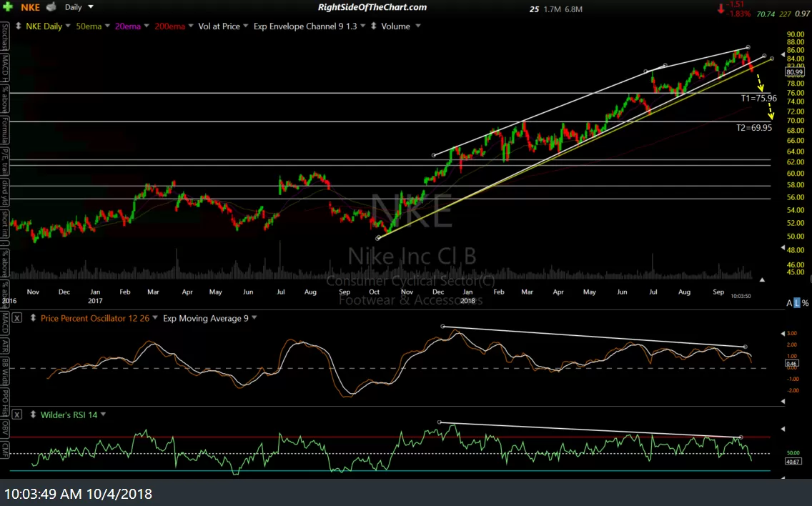Expand 200ema indicator dropdown arrow

click(x=191, y=26)
